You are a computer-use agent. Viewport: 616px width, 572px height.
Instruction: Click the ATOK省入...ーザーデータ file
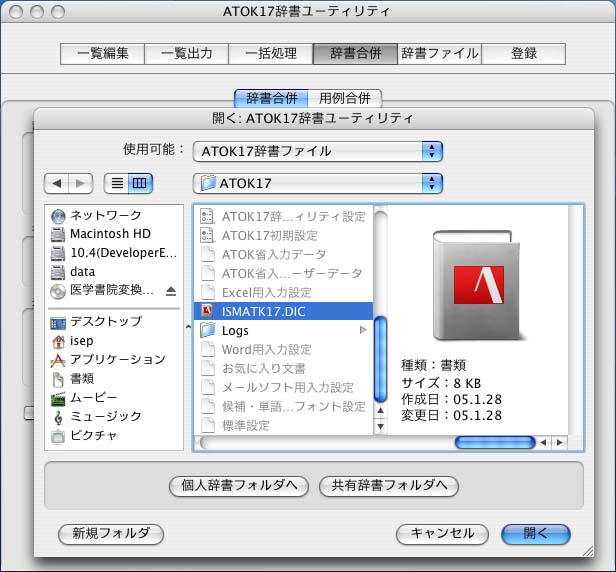(283, 273)
